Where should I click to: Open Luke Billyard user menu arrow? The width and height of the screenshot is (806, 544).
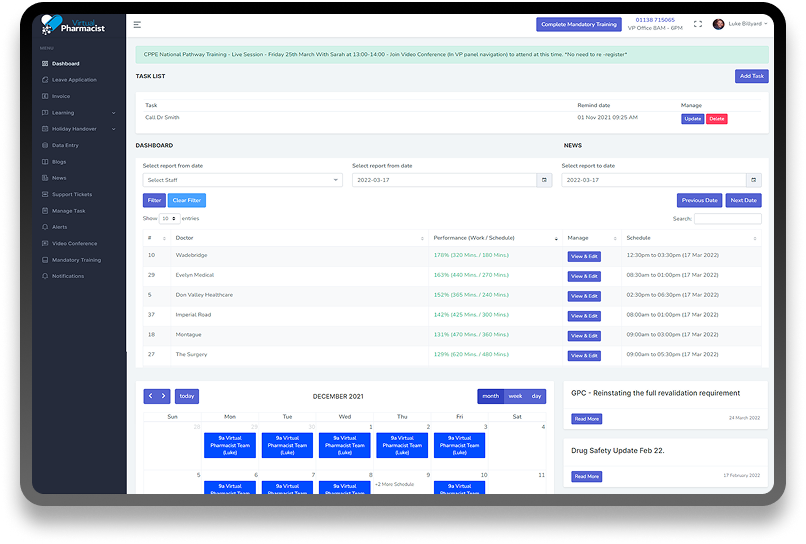coord(766,24)
